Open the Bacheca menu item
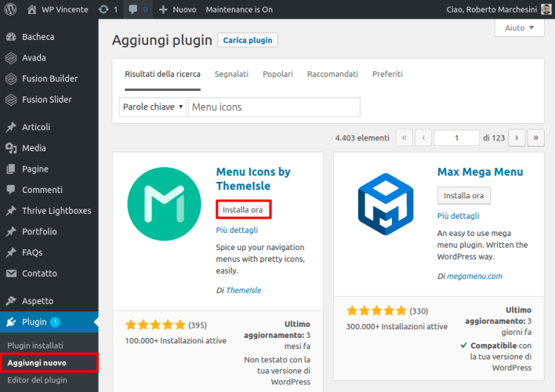The image size is (555, 392). pos(38,37)
